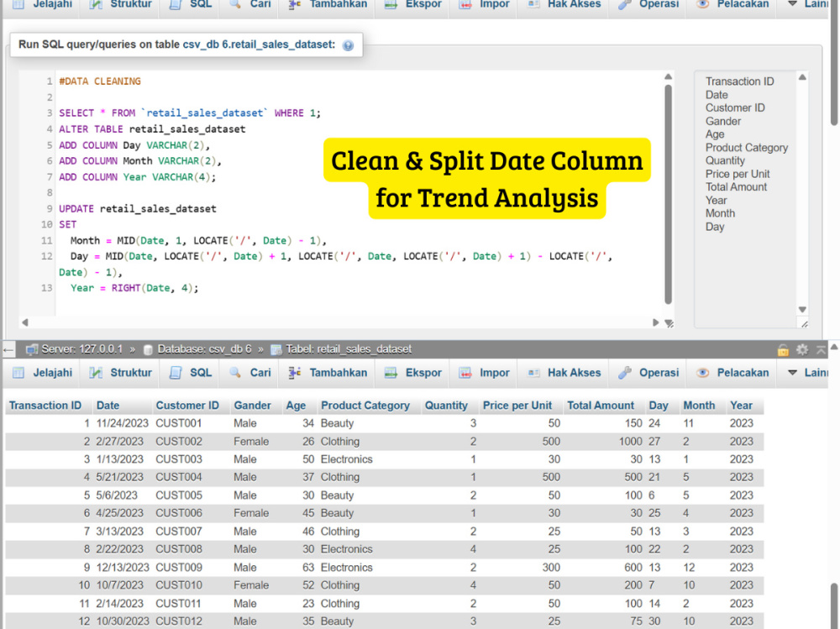Click the CUST010 customer cell
Screen dimensions: 840x629
[x=179, y=585]
